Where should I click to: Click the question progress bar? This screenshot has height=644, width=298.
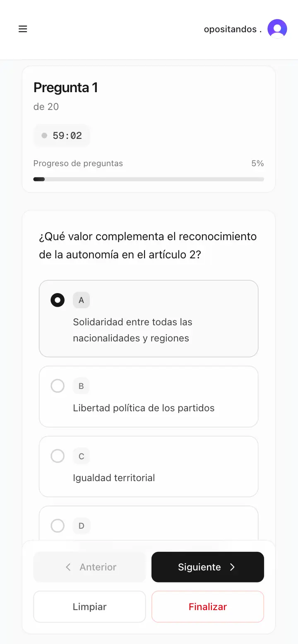point(149,179)
